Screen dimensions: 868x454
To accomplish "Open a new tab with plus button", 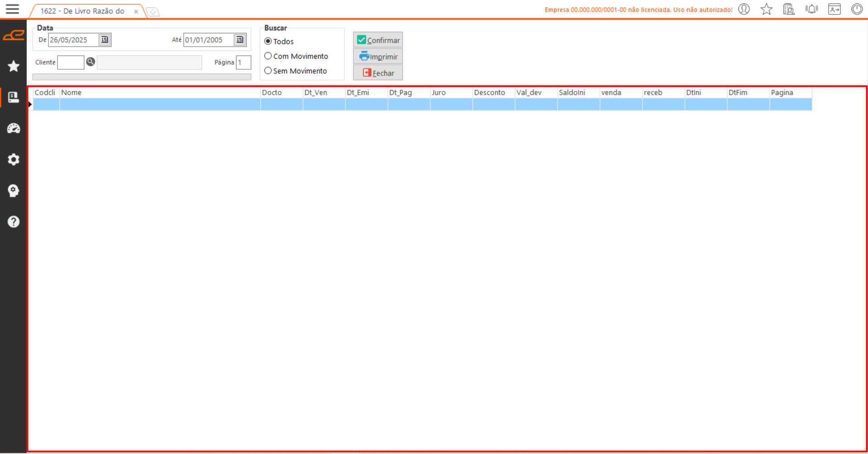I will pos(153,12).
